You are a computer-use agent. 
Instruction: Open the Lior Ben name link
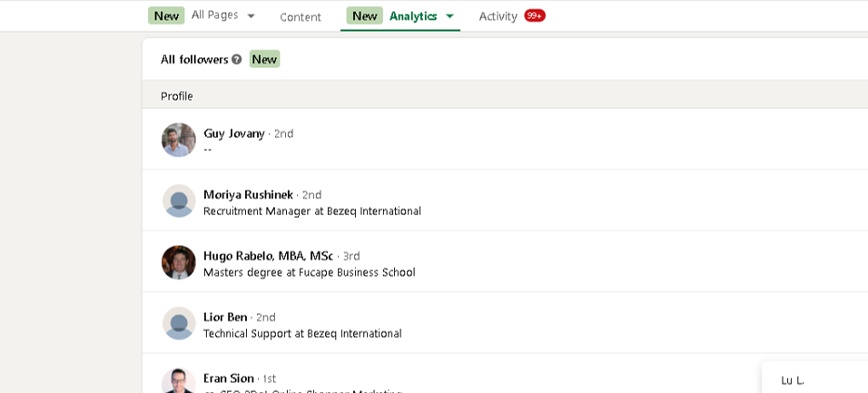tap(225, 317)
